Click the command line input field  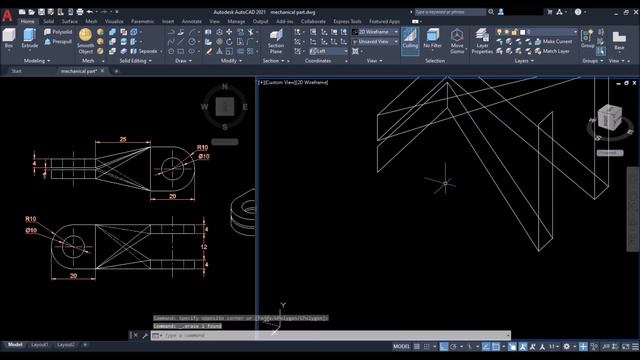point(331,336)
